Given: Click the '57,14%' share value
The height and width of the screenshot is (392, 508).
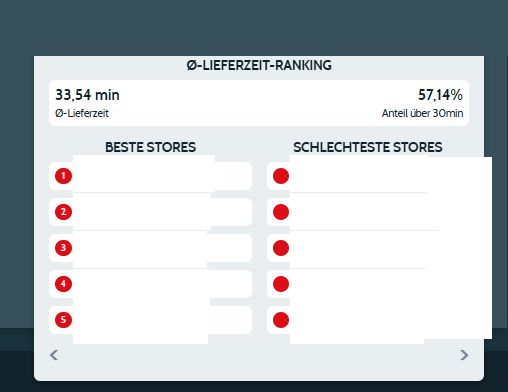Looking at the screenshot, I should [x=440, y=95].
